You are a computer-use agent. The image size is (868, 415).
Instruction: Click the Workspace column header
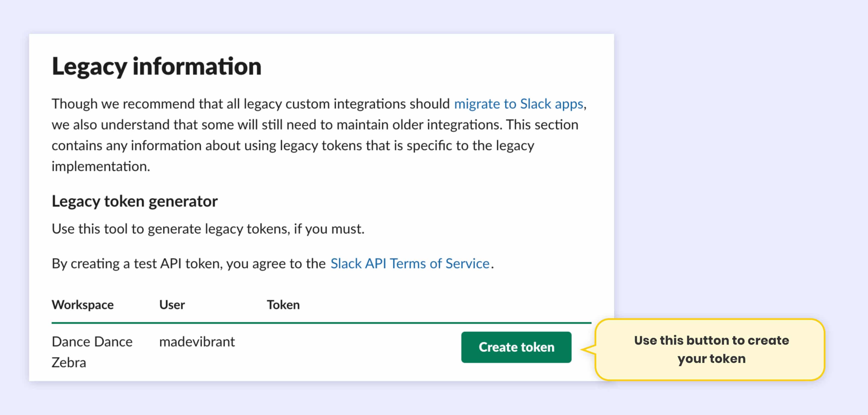point(83,305)
